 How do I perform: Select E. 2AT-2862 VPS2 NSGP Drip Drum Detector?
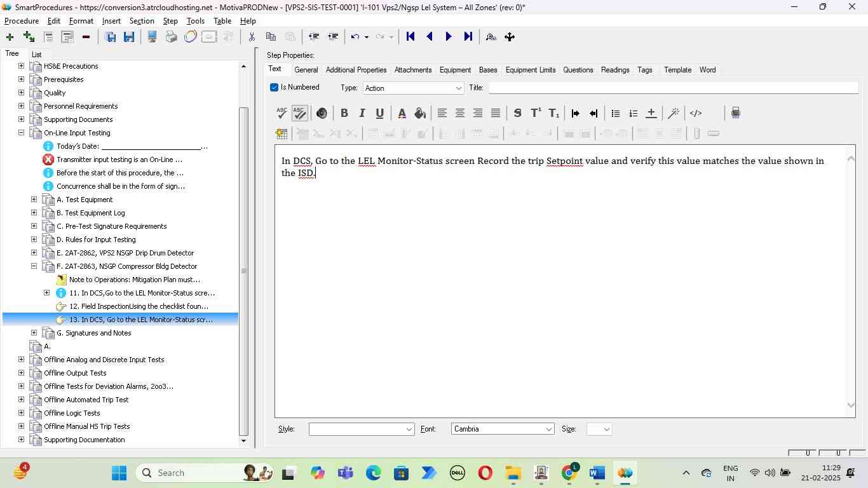coord(125,253)
